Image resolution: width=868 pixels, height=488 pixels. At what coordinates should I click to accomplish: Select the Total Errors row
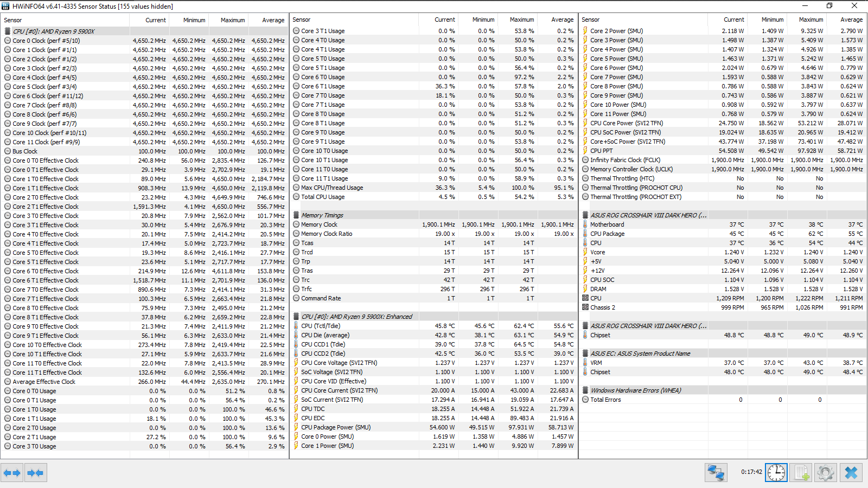coord(723,400)
